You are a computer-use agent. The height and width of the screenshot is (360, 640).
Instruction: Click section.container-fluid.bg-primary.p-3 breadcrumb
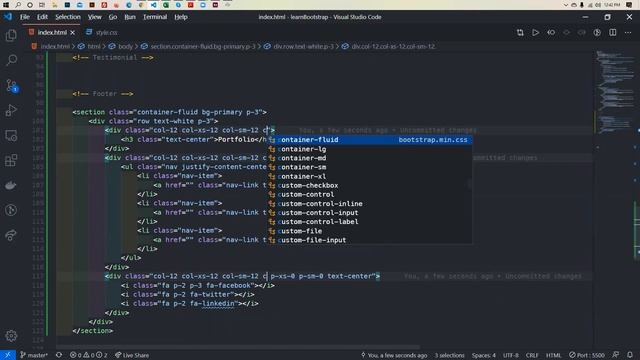[x=199, y=47]
